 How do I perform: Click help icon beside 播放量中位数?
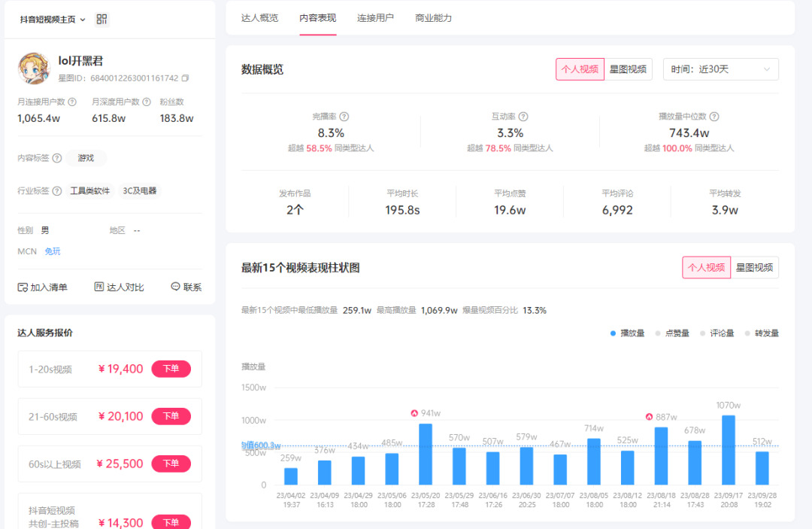[x=714, y=117]
